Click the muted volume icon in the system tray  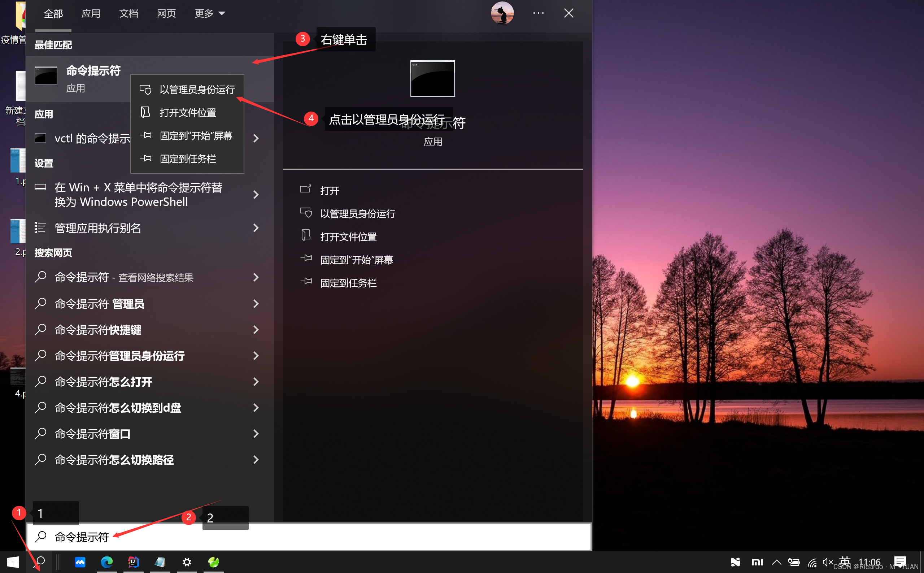point(827,563)
